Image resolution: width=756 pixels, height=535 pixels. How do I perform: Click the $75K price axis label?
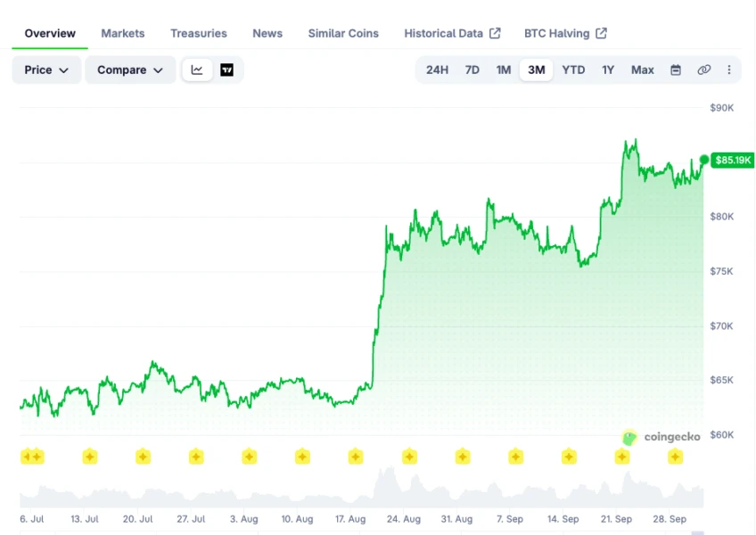[x=722, y=271]
